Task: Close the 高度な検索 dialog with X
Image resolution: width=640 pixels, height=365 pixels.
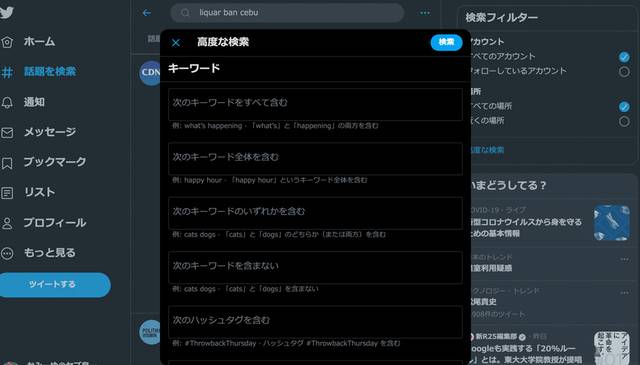Action: 176,42
